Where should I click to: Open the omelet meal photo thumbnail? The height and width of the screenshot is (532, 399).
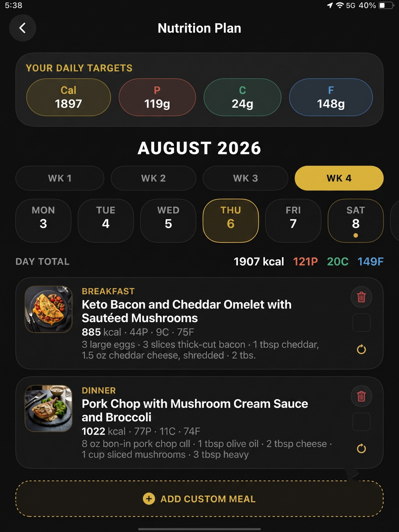[49, 309]
